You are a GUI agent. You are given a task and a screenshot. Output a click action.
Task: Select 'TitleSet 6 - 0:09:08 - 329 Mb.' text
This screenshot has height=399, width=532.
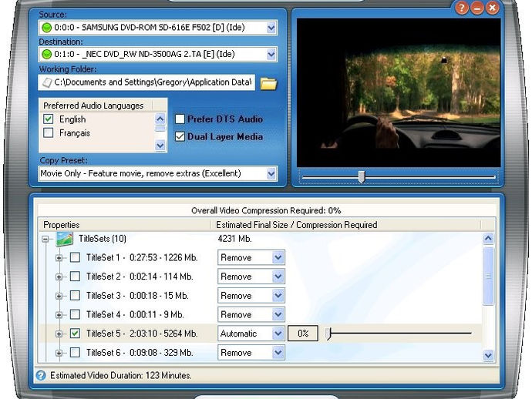click(x=140, y=353)
